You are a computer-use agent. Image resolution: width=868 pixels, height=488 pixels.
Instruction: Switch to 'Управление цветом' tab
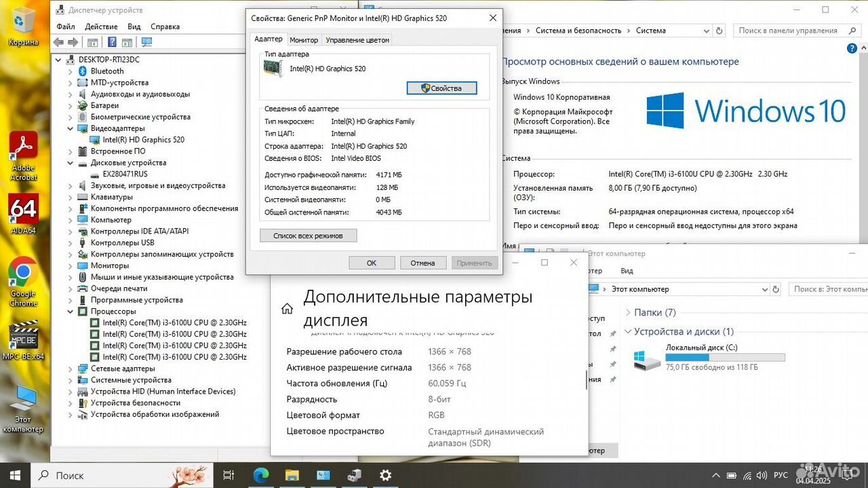click(357, 40)
